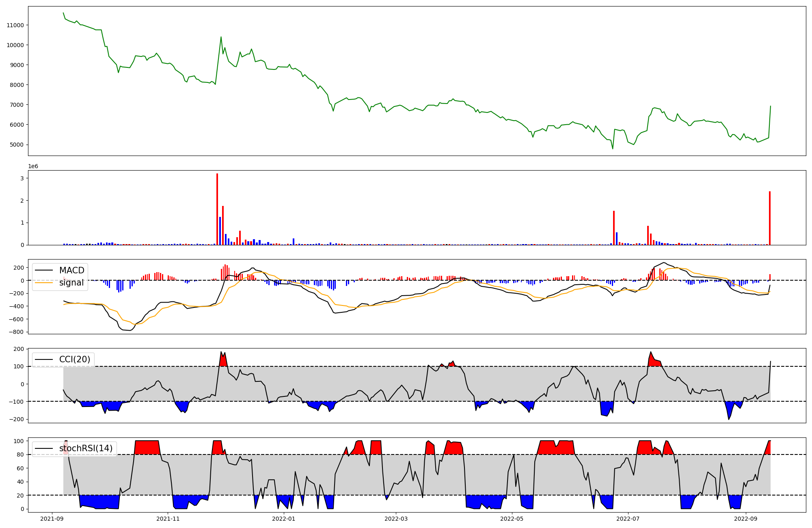Click the 2022-01 x-axis date label

click(x=283, y=519)
